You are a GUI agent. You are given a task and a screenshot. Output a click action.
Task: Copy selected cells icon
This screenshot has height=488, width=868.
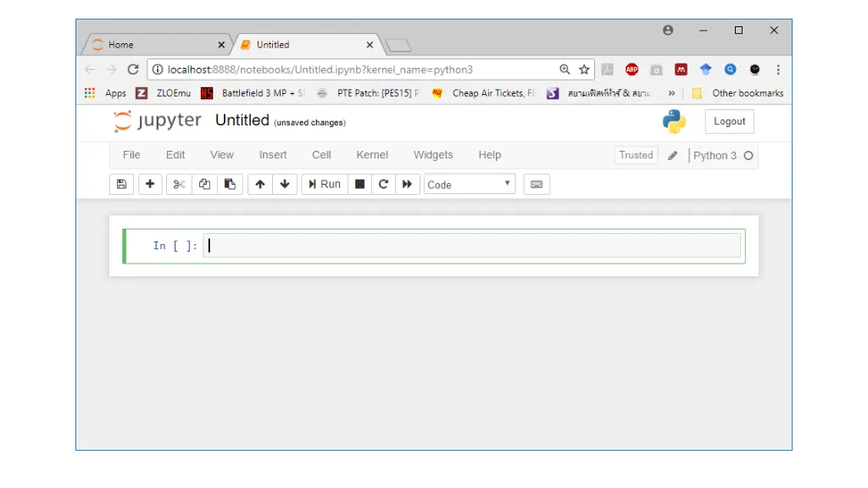(x=204, y=184)
